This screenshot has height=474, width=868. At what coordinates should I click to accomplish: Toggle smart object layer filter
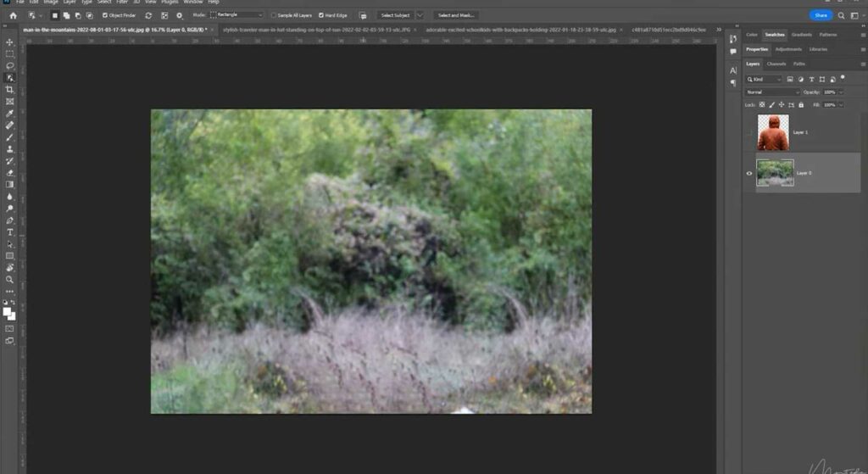pos(832,79)
